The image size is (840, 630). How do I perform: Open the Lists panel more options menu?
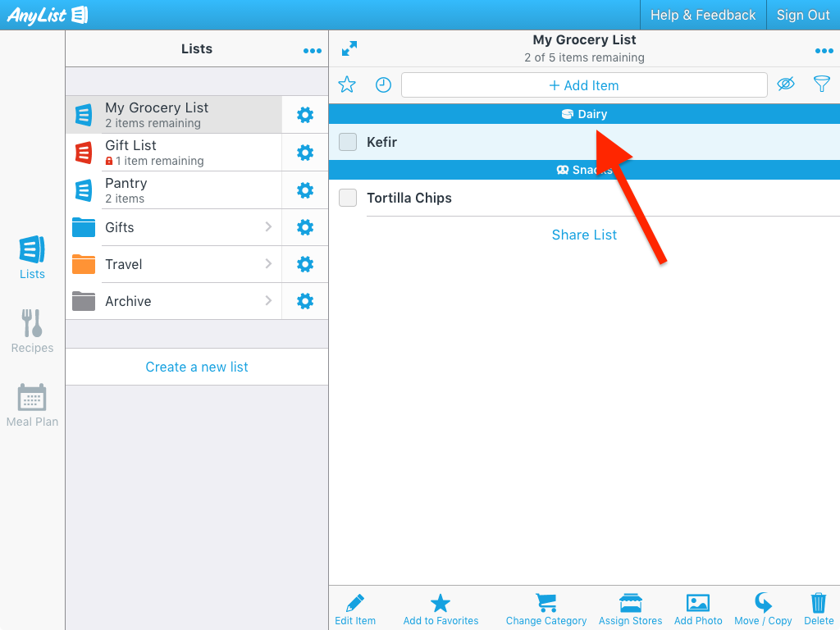point(312,51)
